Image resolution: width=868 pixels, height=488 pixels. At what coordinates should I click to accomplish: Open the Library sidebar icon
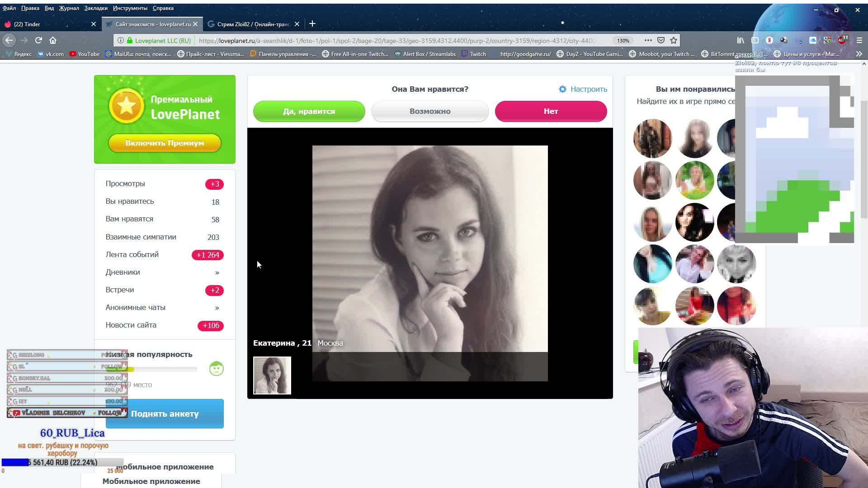(741, 40)
